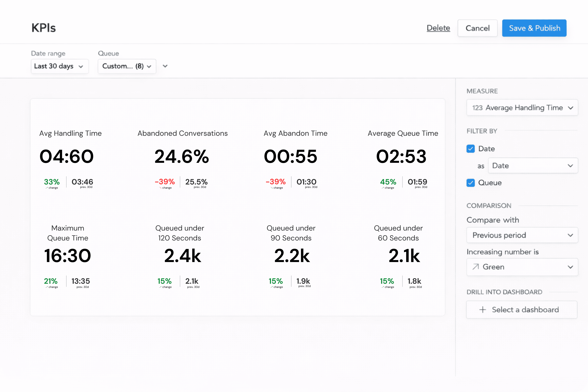The height and width of the screenshot is (392, 588).
Task: Click standalone chevron right of Queue filter
Action: pos(165,66)
